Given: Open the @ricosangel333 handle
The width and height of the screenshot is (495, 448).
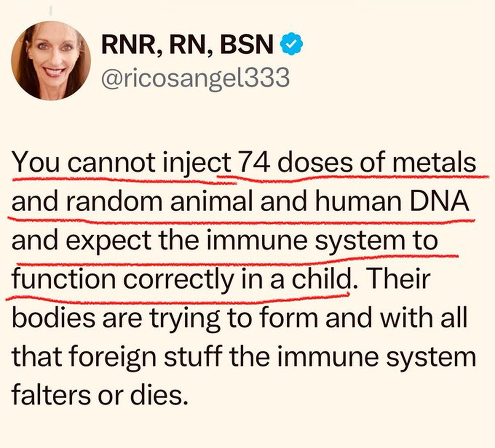Looking at the screenshot, I should coord(194,77).
